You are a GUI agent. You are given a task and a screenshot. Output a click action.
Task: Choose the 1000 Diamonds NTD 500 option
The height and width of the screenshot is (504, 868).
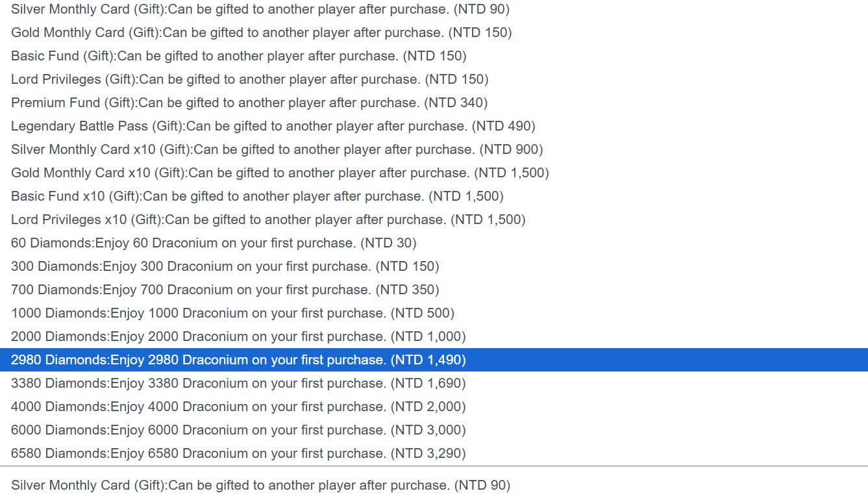click(x=232, y=313)
